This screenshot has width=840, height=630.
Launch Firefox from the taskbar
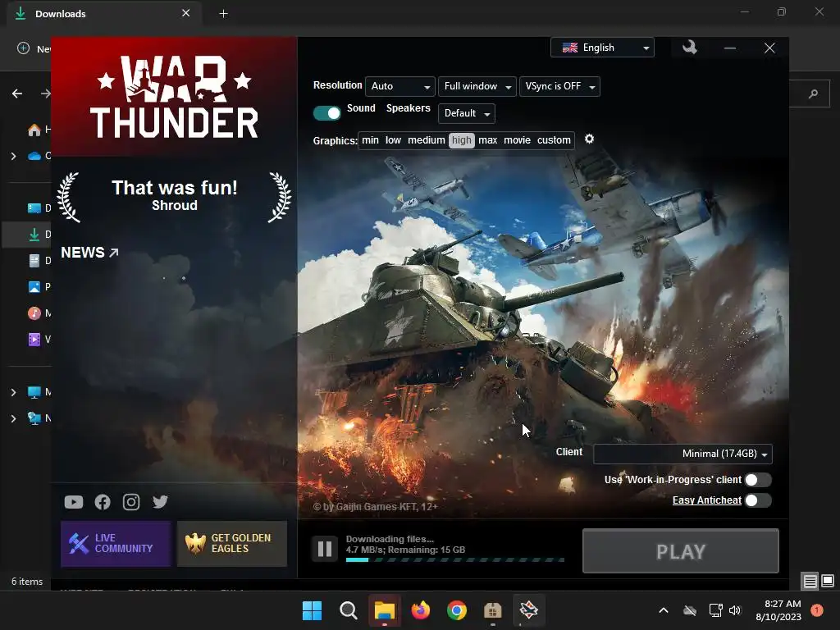421,610
